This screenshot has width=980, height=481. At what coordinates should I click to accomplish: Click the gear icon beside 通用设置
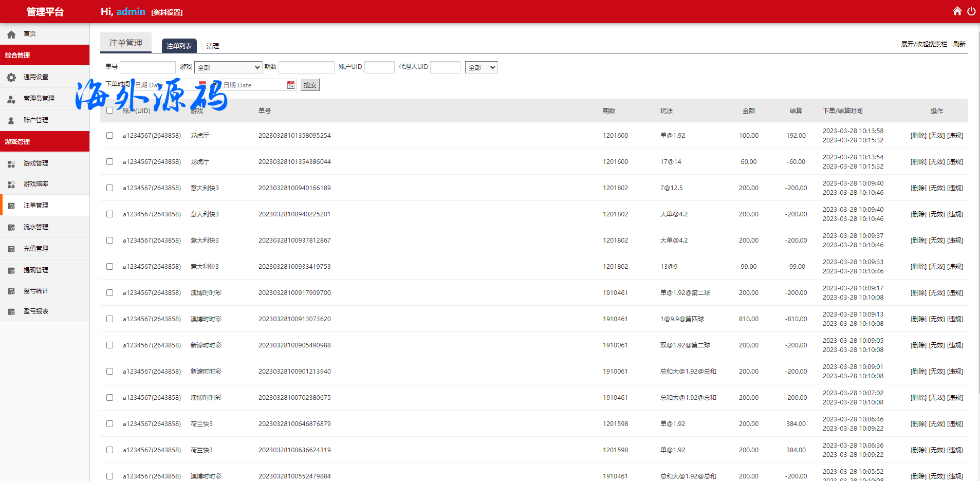(11, 77)
